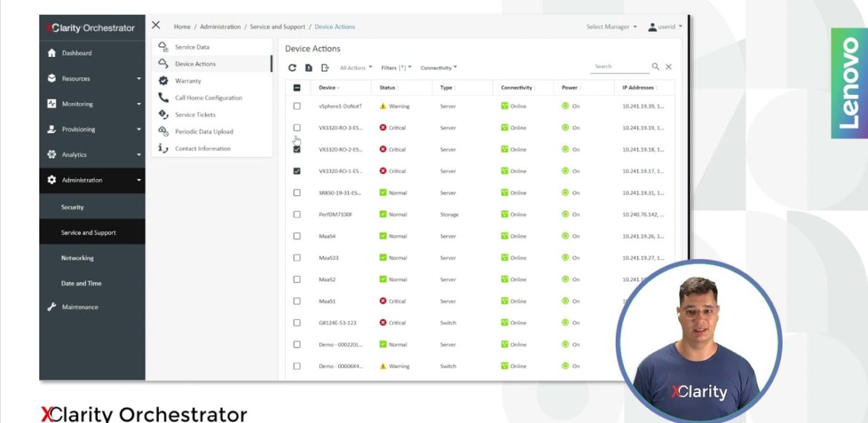Check the VX3320-RO-3 row checkbox
Screen dimensions: 868x423
297,128
